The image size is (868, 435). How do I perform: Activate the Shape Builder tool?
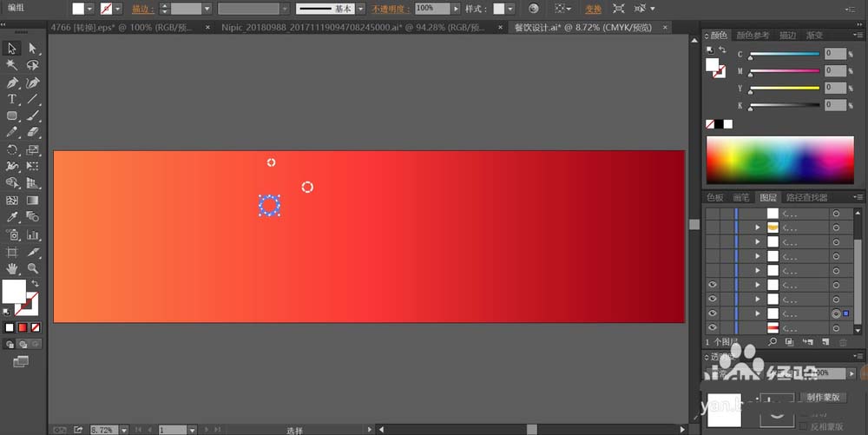click(11, 183)
